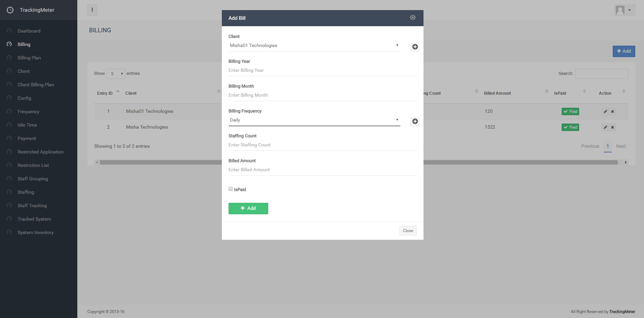Click the edit pencil for Misha01 Technologies row
644x318 pixels.
(605, 111)
